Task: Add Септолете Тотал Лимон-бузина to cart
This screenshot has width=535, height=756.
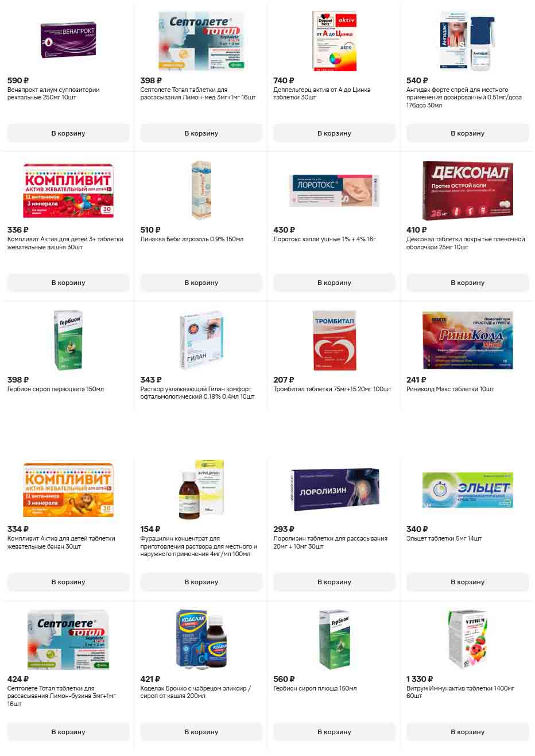Action: [68, 732]
